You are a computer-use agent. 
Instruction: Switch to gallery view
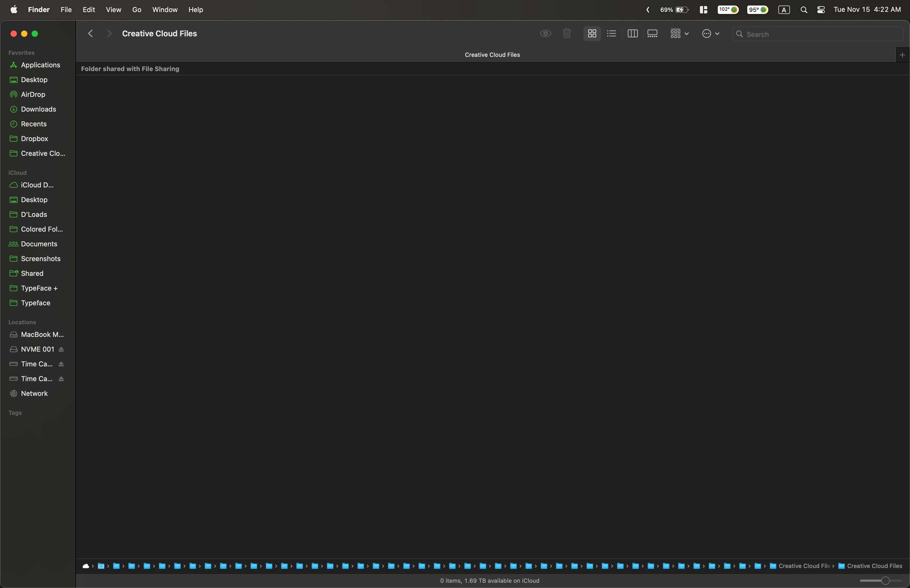click(x=652, y=34)
